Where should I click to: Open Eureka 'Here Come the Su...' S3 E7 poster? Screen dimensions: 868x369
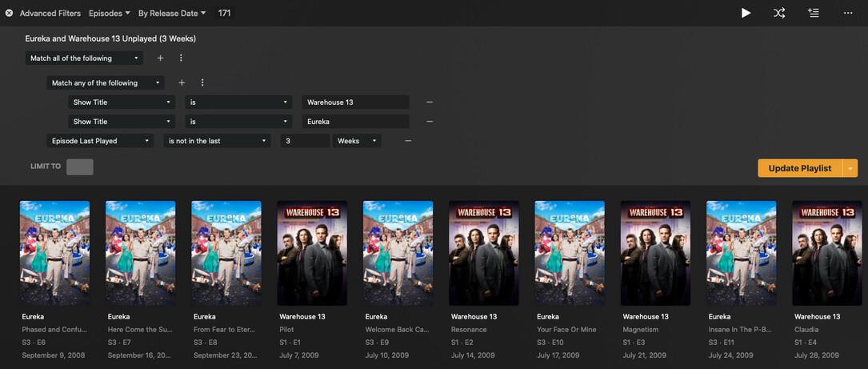(141, 253)
